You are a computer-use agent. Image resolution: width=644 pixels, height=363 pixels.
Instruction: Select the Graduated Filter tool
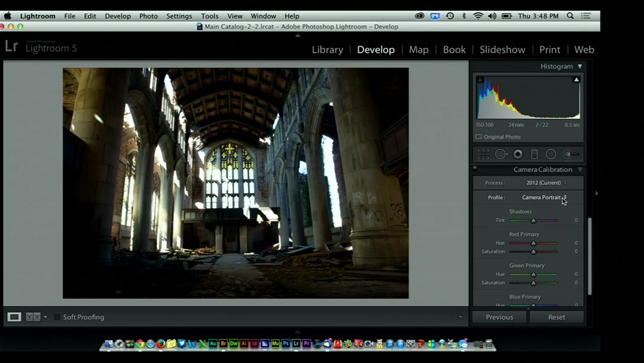click(535, 154)
